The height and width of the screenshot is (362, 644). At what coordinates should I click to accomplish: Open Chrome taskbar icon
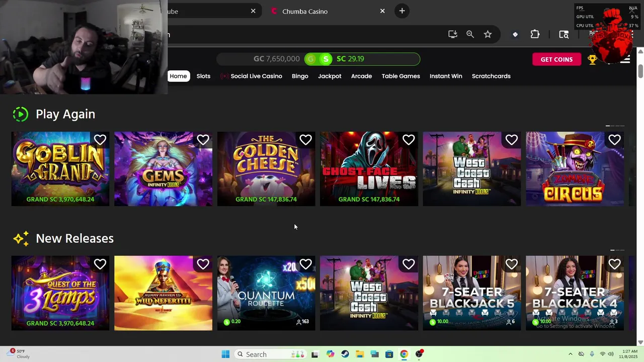coord(404,354)
